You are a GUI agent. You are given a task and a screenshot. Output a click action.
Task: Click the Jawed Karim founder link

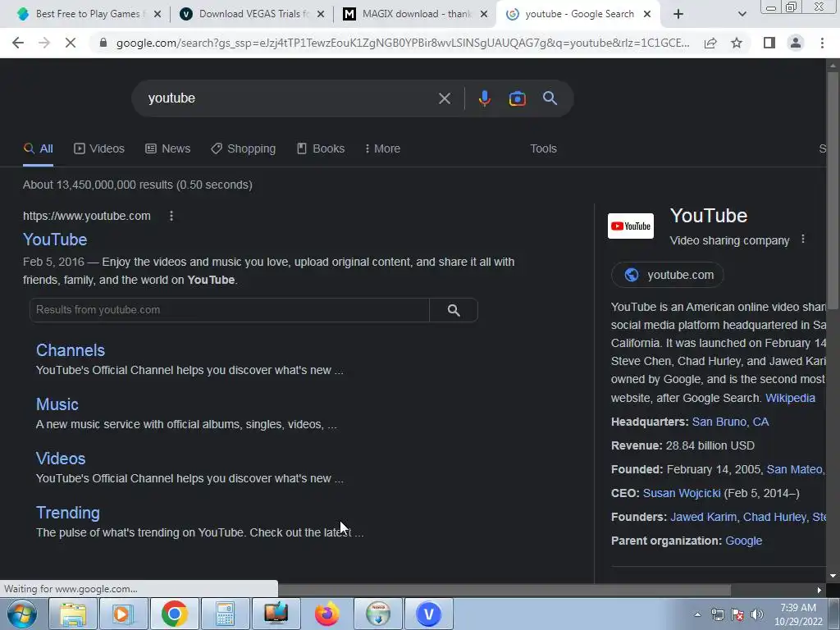pos(703,517)
